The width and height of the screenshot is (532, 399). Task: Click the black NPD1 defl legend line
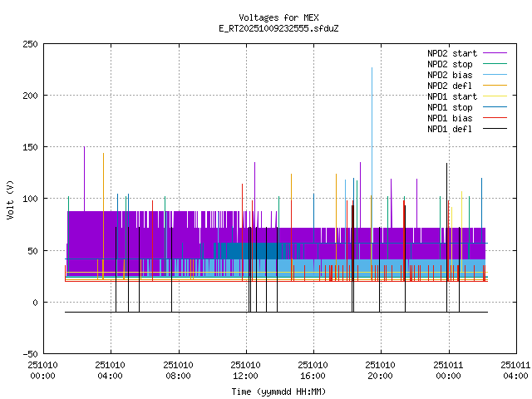[495, 129]
